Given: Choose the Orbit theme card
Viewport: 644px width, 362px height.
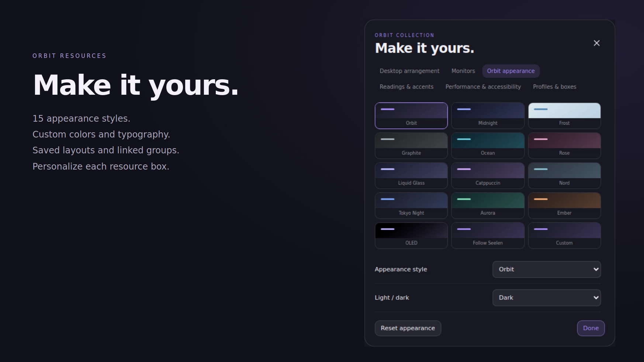Looking at the screenshot, I should [x=411, y=116].
